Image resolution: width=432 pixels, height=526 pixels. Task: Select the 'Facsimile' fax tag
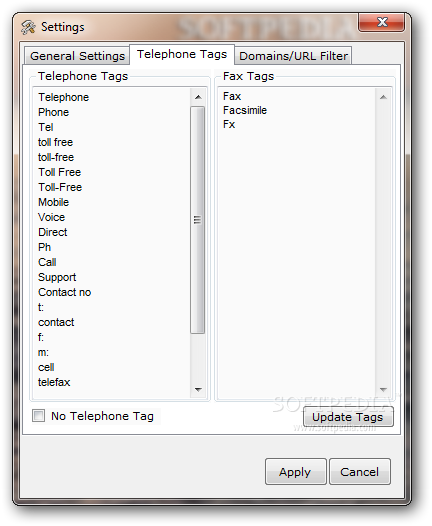[245, 110]
